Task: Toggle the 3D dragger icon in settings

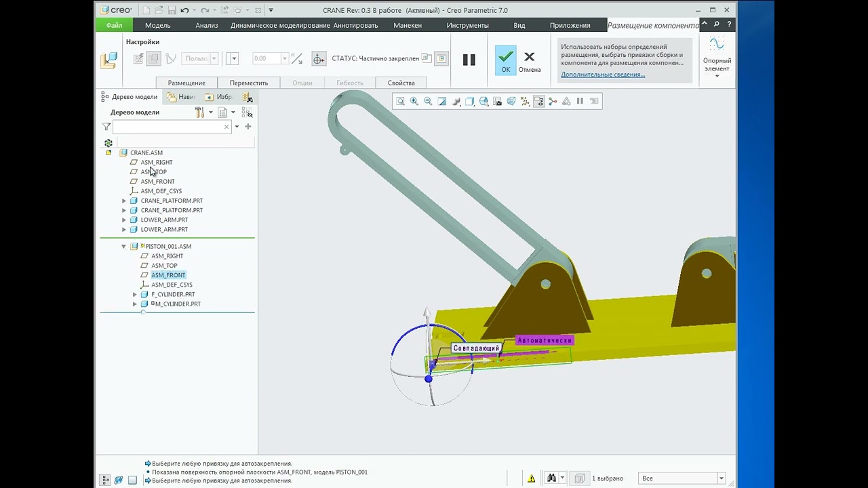Action: point(319,59)
